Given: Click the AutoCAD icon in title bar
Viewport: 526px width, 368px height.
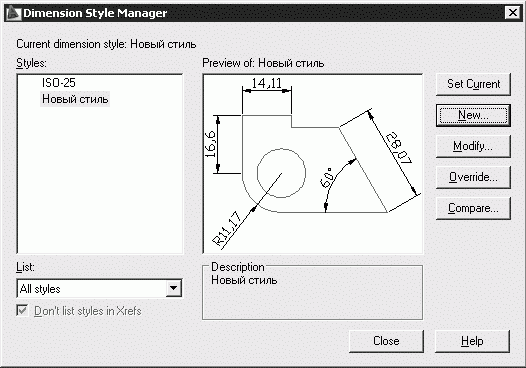Looking at the screenshot, I should [13, 13].
